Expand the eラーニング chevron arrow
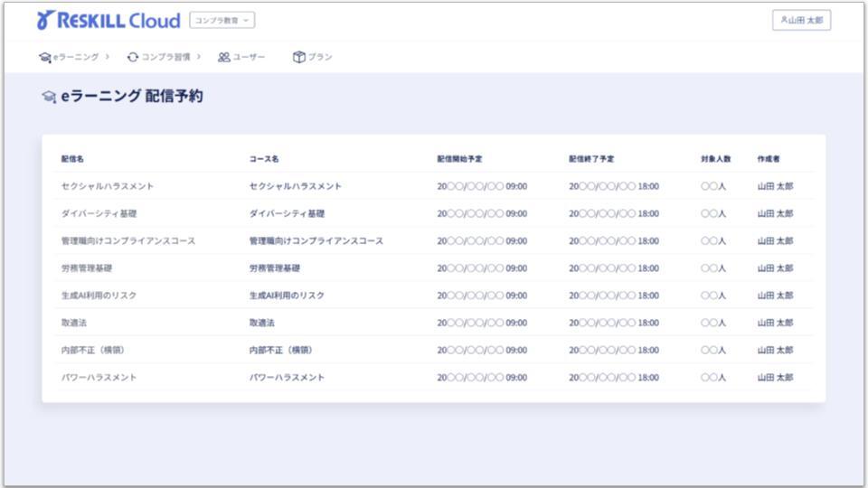The image size is (868, 488). (108, 56)
